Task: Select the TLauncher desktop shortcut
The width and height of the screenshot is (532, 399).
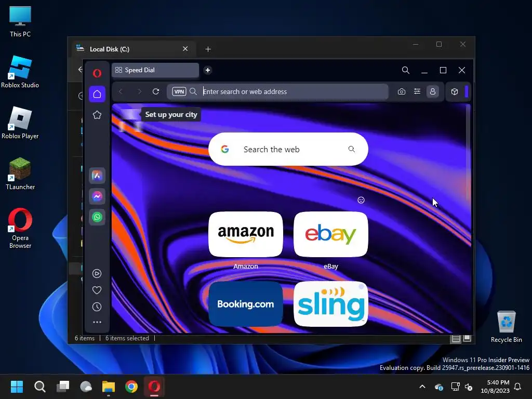Action: tap(20, 174)
